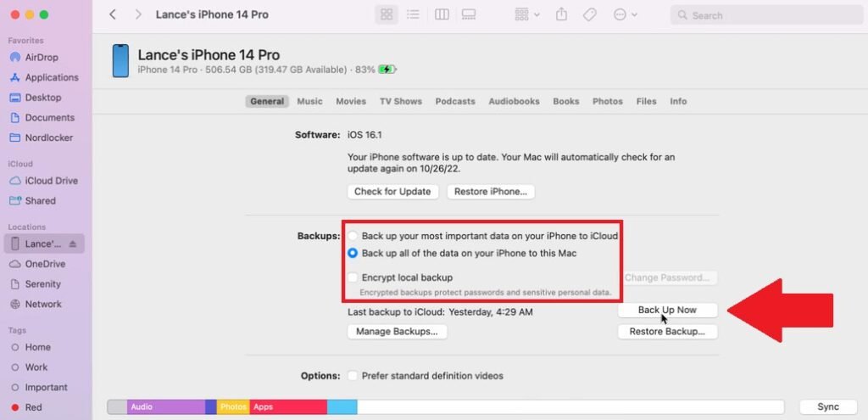Go back with the left chevron
This screenshot has height=420, width=868.
pos(113,14)
